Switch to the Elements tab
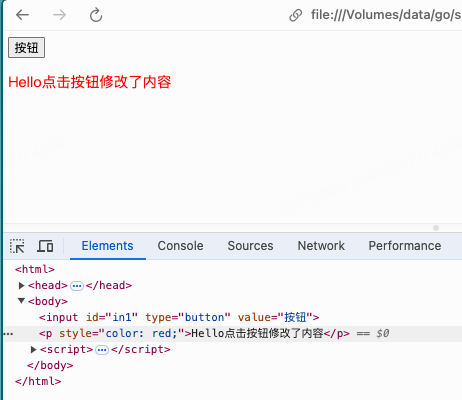The width and height of the screenshot is (462, 400). [x=107, y=246]
